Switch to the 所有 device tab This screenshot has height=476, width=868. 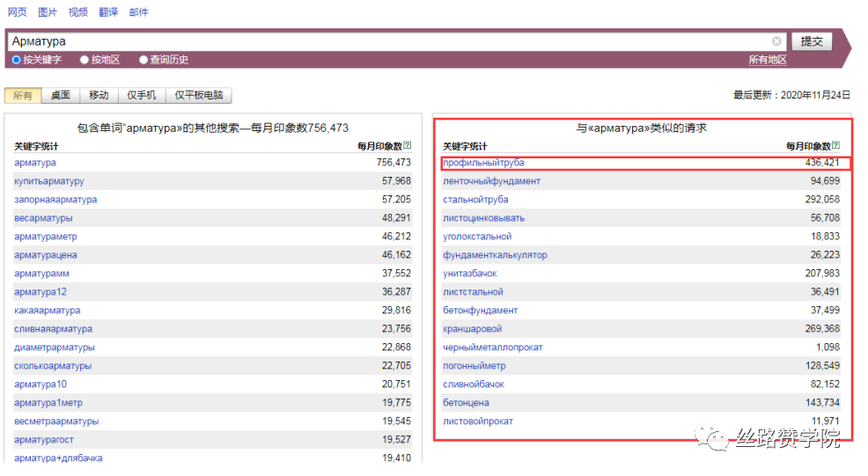point(23,95)
